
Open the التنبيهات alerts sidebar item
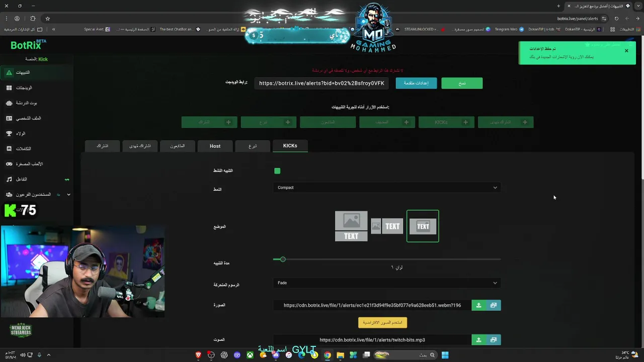36,72
